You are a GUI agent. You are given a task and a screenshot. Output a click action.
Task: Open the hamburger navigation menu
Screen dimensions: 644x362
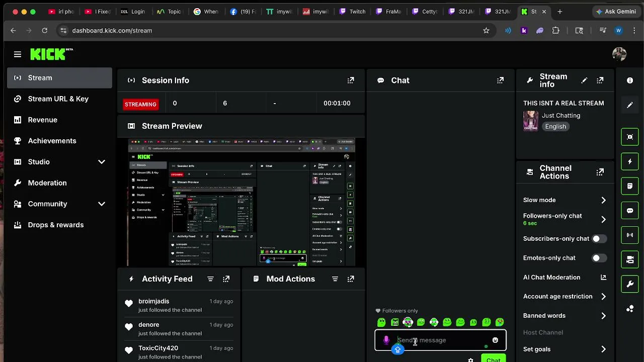pos(18,54)
